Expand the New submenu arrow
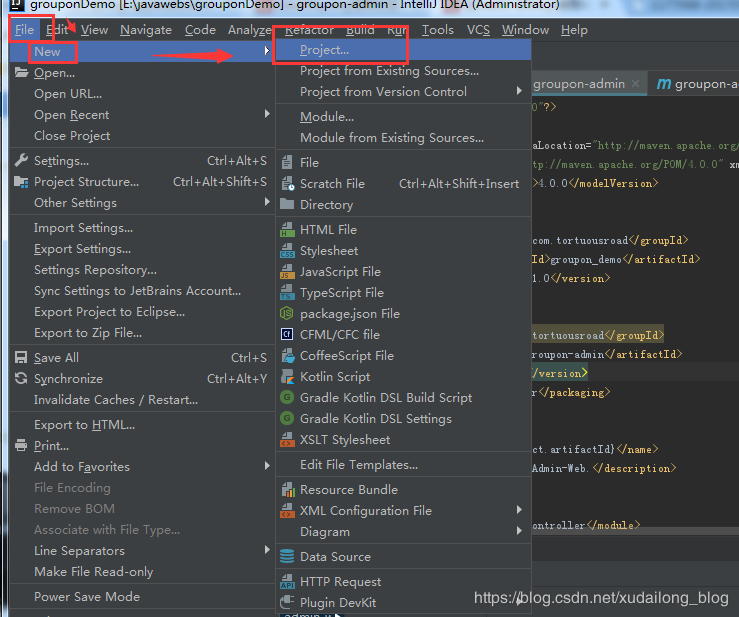The width and height of the screenshot is (739, 617). coord(267,51)
